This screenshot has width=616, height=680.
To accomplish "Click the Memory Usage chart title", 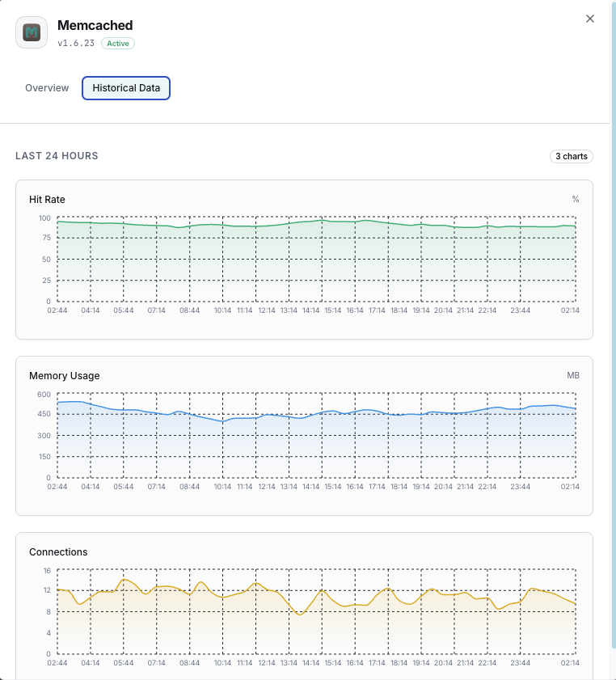I will 64,375.
